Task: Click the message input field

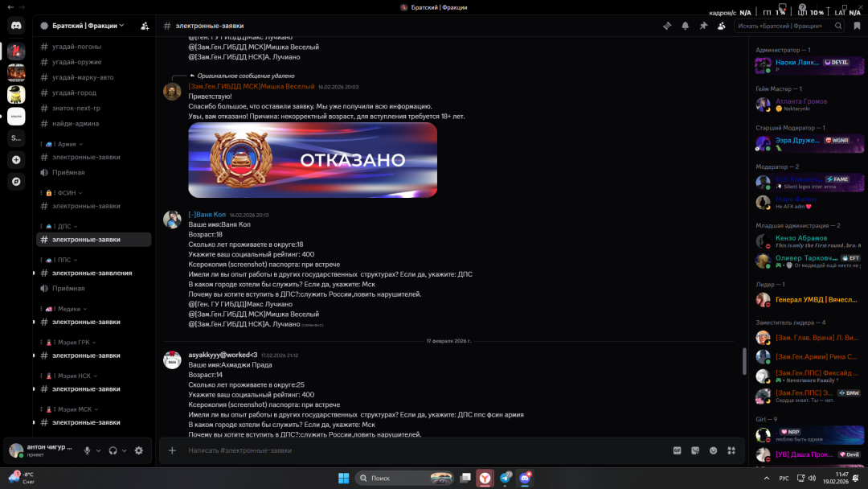Action: click(x=402, y=450)
